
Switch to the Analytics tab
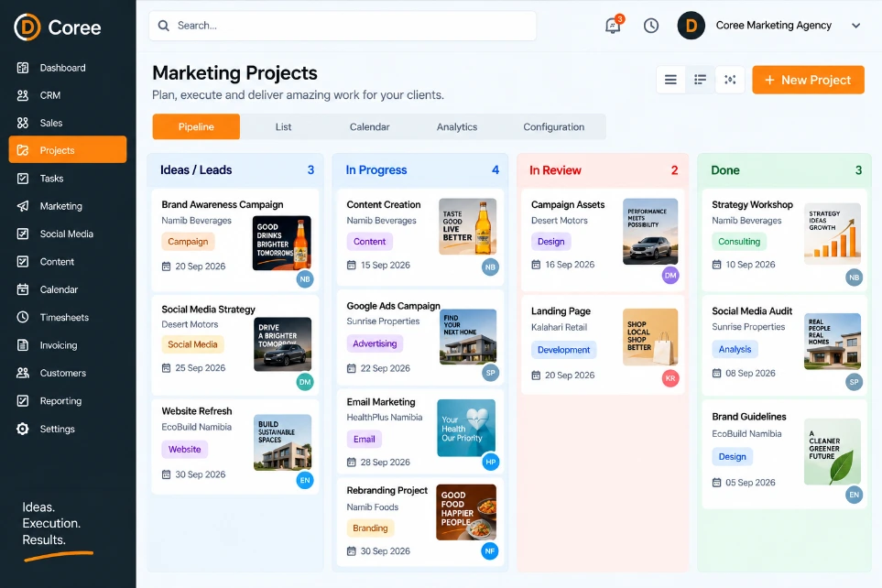tap(457, 126)
